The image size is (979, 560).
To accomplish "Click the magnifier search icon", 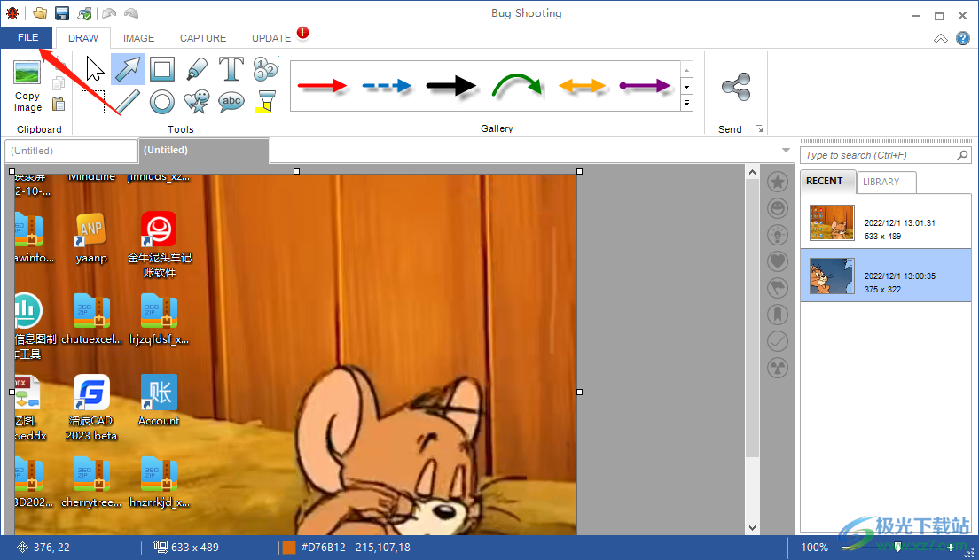I will (x=962, y=155).
